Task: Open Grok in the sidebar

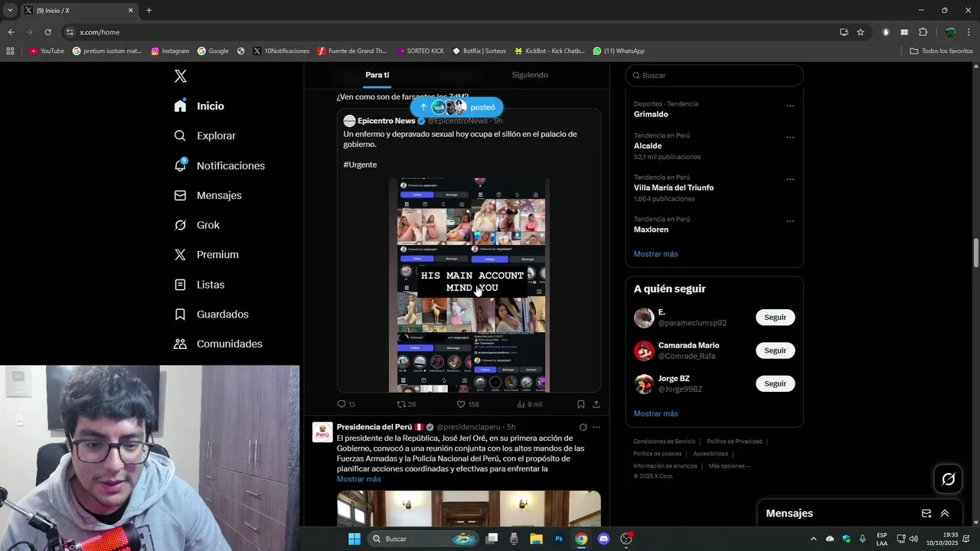Action: pos(197,225)
